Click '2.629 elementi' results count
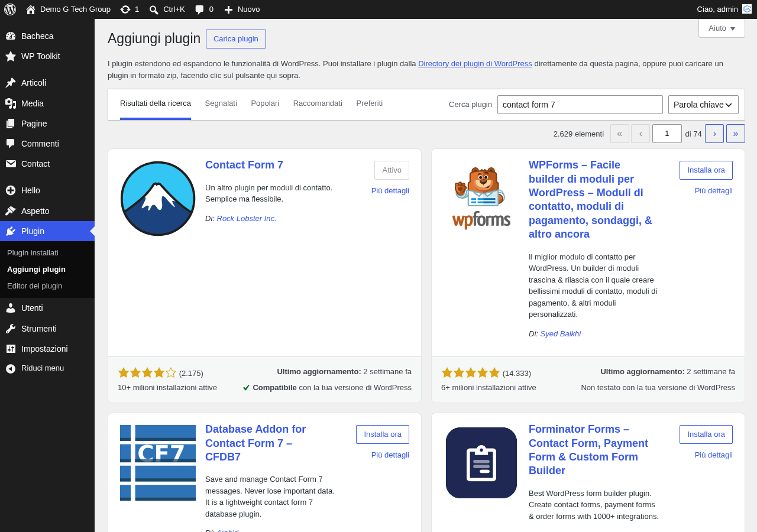This screenshot has height=532, width=757. 578,134
